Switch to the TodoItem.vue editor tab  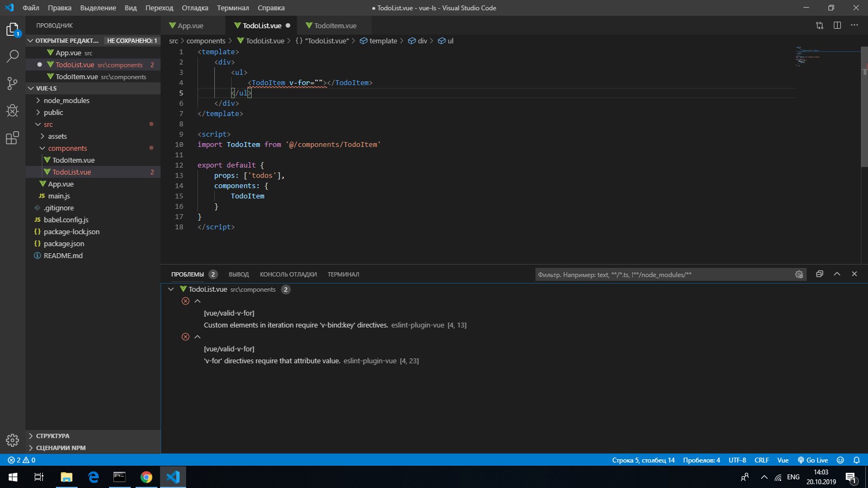[335, 25]
